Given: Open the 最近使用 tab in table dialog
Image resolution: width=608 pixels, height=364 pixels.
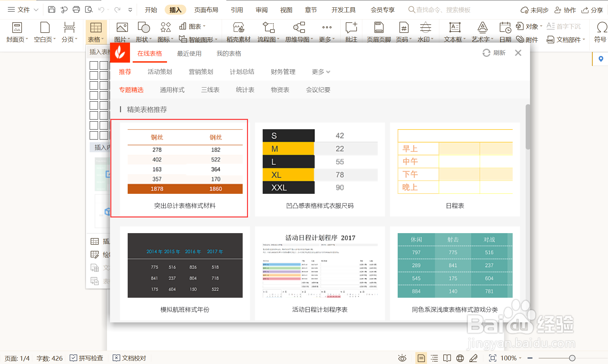Looking at the screenshot, I should pyautogui.click(x=189, y=53).
